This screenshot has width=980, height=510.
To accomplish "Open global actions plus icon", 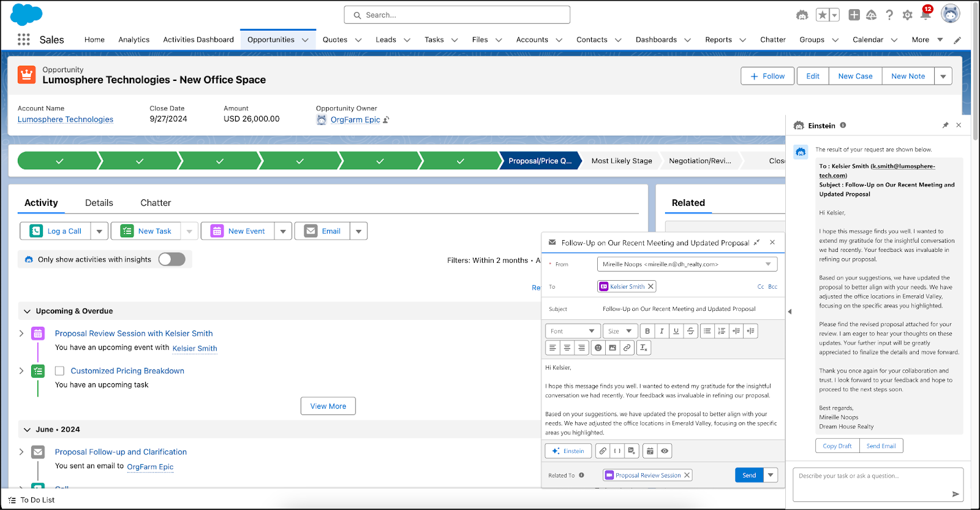I will pos(854,15).
